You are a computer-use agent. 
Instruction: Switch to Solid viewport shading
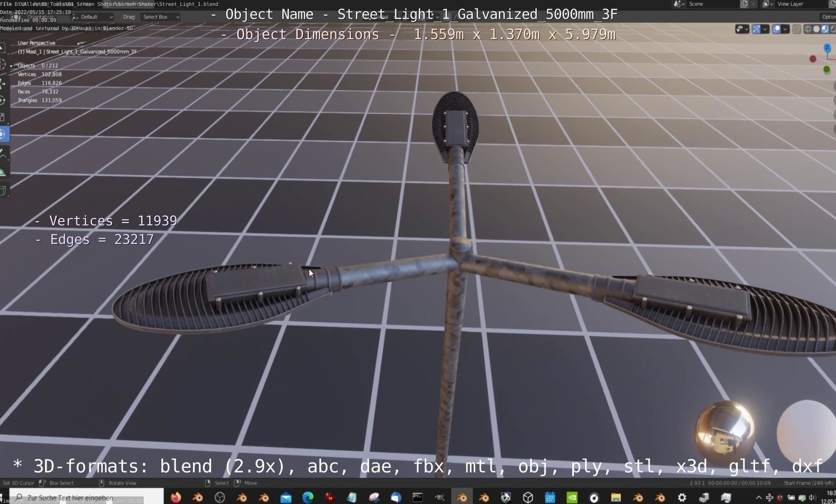(816, 29)
